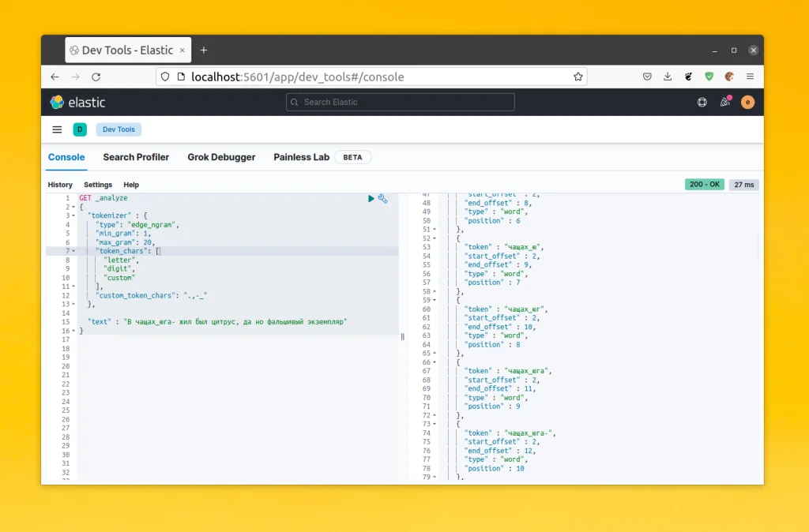Open the wrench icon for request options
This screenshot has height=532, width=809.
click(382, 200)
